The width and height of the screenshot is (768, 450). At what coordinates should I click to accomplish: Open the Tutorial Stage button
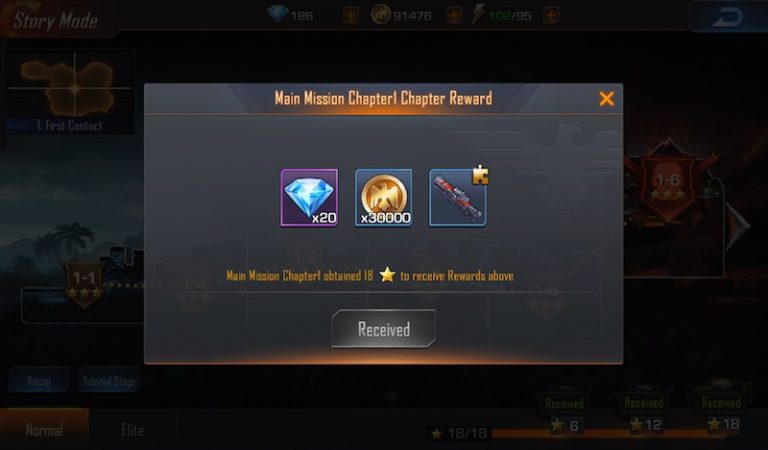tap(109, 380)
